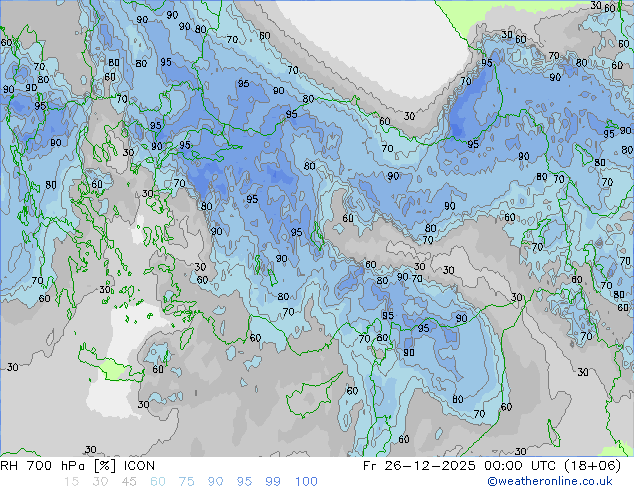Click the date text "Fr 26-12-2025 00:00 UTC (18+06)"
The width and height of the screenshot is (634, 490).
click(492, 466)
